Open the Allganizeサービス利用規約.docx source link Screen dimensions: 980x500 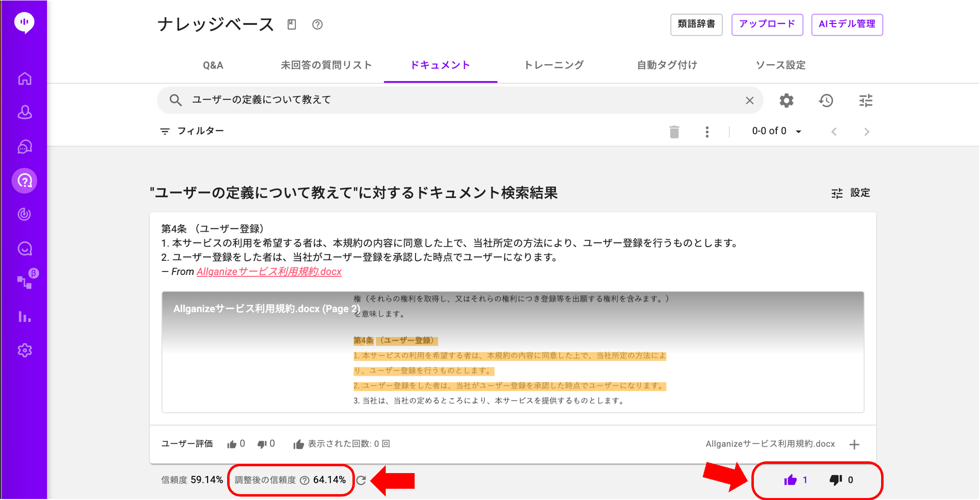click(x=269, y=272)
